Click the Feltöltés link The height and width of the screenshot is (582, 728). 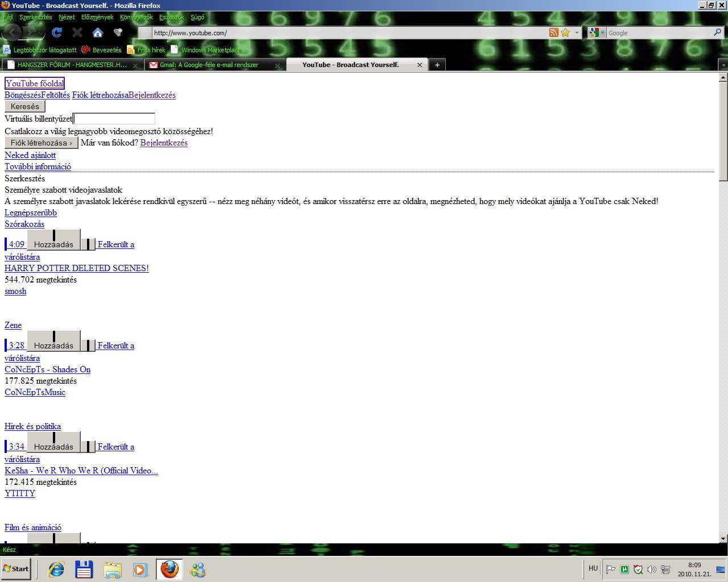point(55,95)
